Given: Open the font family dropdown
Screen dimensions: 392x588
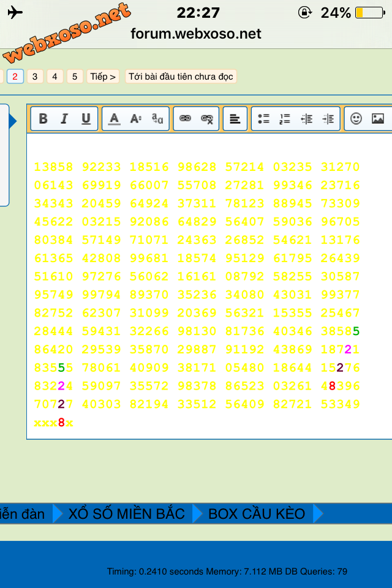Looking at the screenshot, I should click(x=157, y=119).
